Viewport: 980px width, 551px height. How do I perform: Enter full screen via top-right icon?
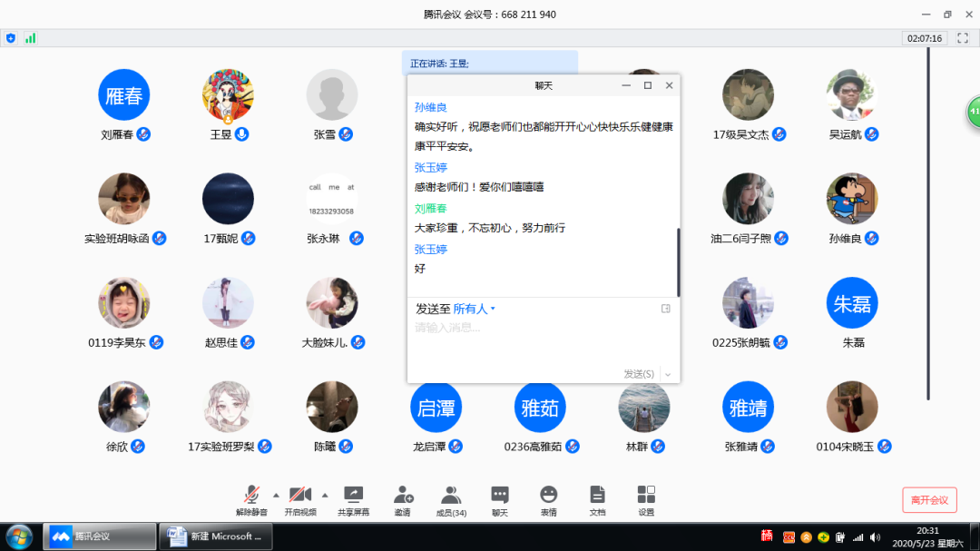coord(964,38)
